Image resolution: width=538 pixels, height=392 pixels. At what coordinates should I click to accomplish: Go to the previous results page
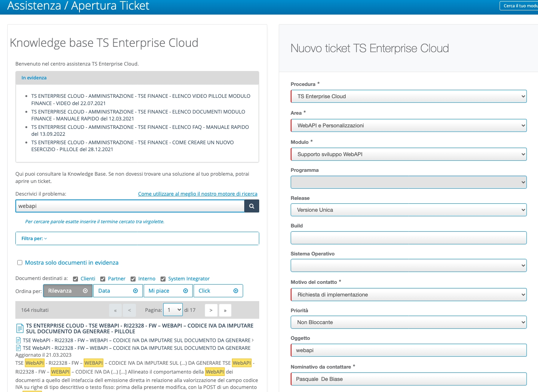coord(129,310)
